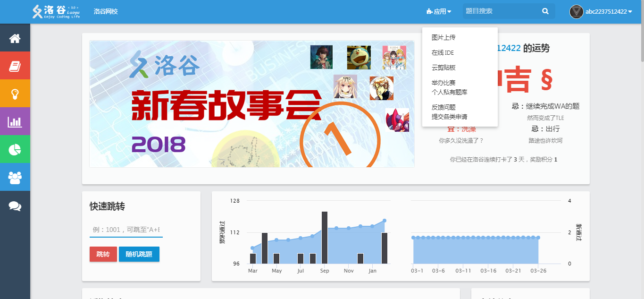Click the 然而变成了TLE text

(x=545, y=118)
